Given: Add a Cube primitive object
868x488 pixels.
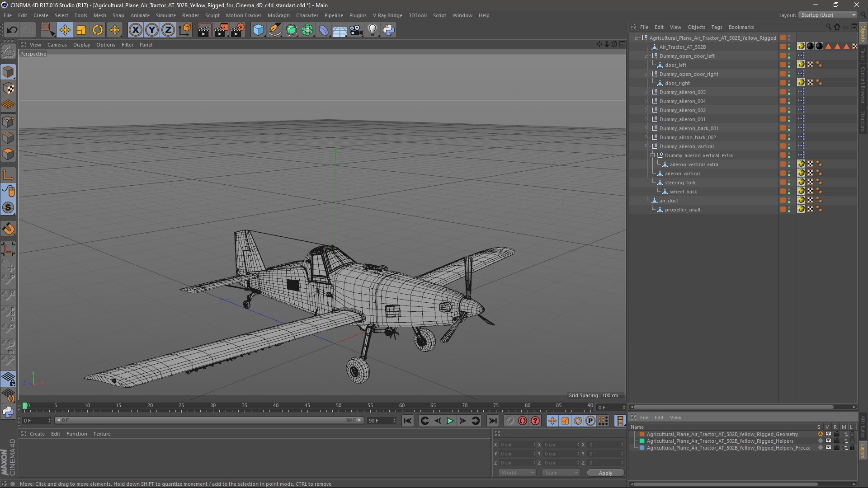Looking at the screenshot, I should (x=258, y=30).
